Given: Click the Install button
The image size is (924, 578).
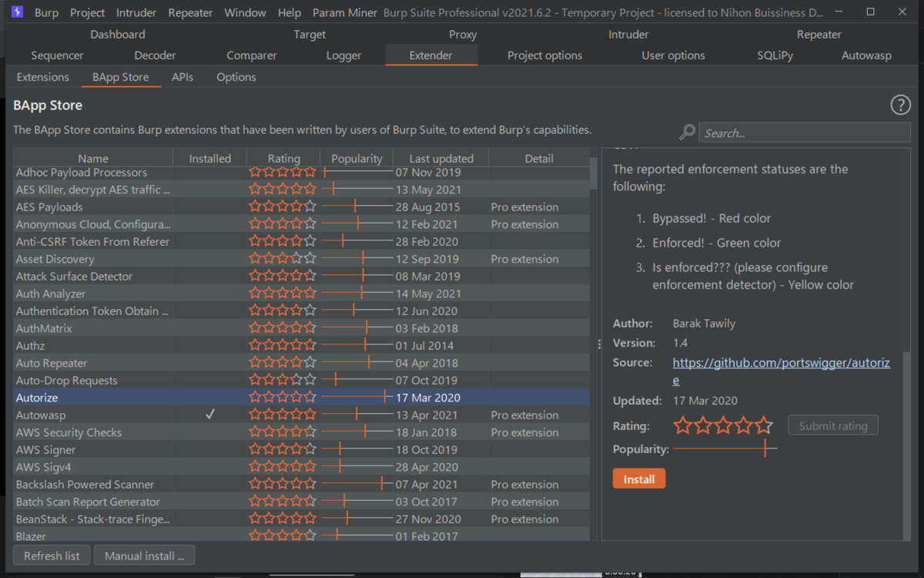Looking at the screenshot, I should pyautogui.click(x=639, y=479).
